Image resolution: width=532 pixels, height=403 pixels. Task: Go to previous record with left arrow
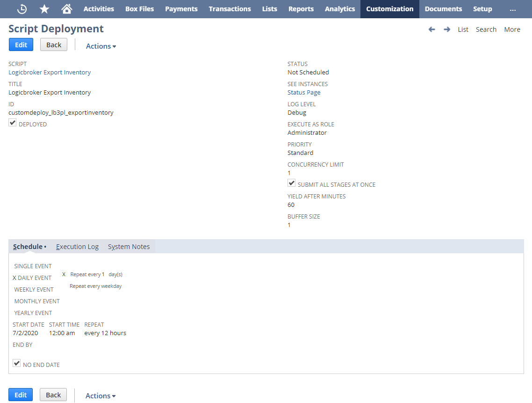click(431, 29)
